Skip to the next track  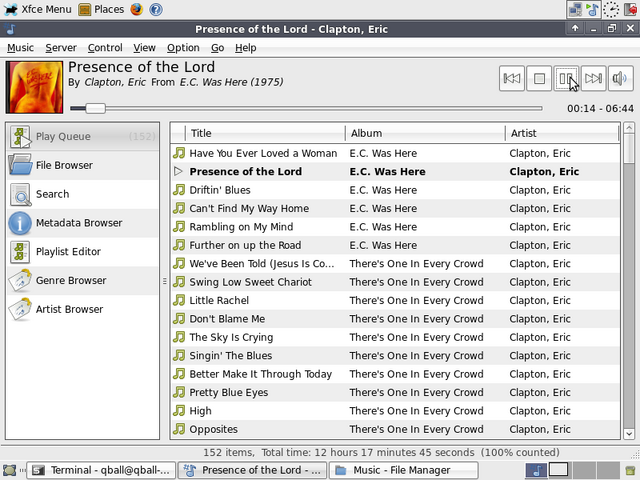click(593, 78)
